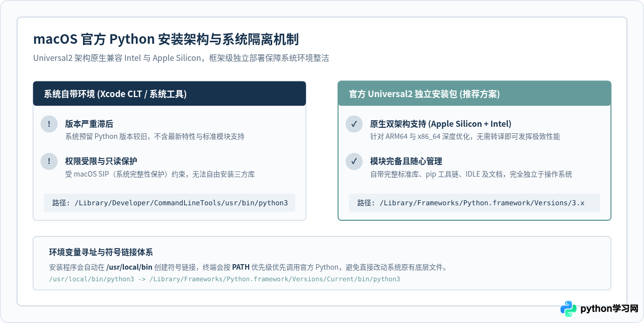Click the warning icon beside 版本严重滞后

[x=49, y=124]
